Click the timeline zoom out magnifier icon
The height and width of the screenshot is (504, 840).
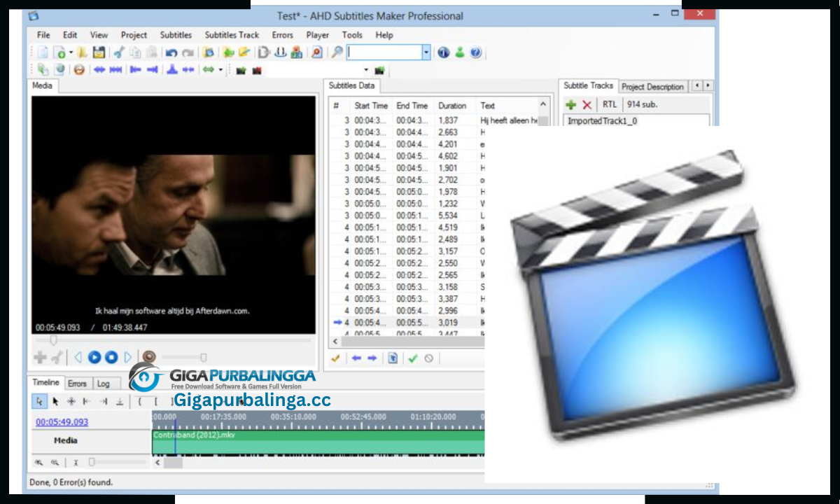tap(55, 463)
